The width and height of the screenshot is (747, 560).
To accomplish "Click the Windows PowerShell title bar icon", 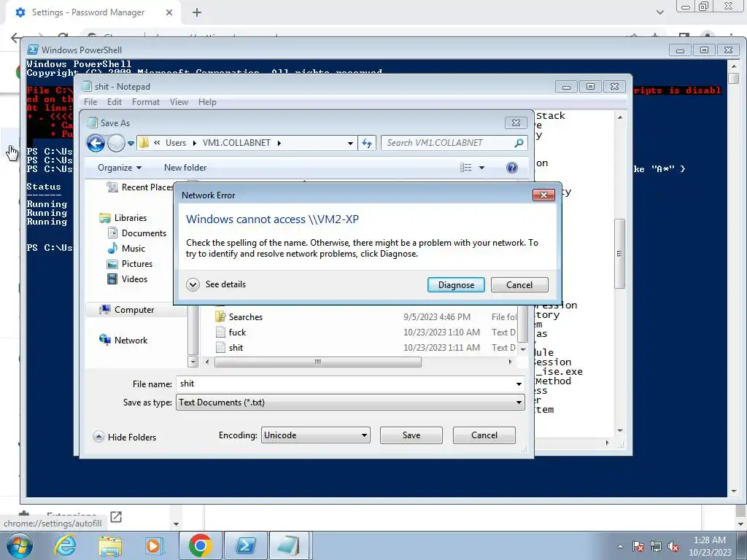I will coord(33,50).
